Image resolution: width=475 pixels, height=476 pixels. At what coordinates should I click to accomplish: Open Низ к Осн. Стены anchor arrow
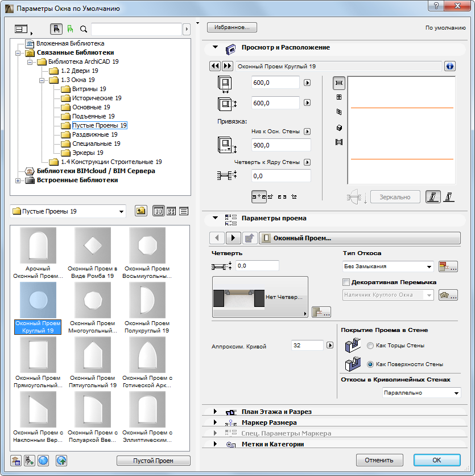(x=307, y=132)
